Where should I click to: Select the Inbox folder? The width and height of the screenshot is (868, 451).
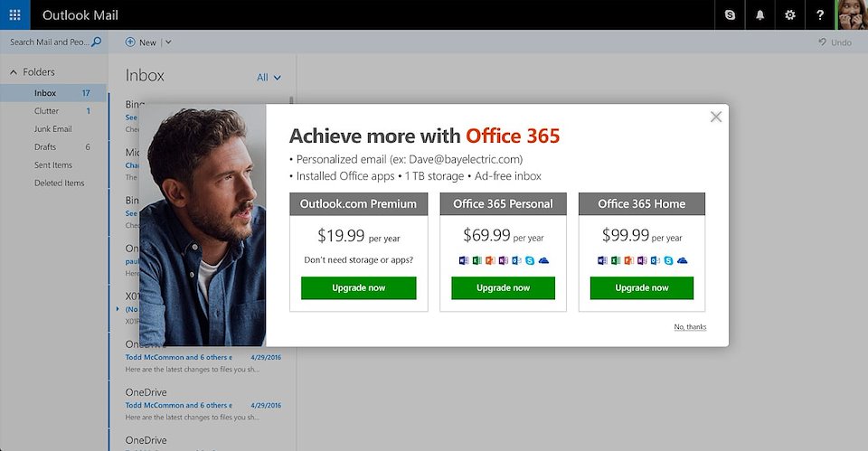coord(45,93)
